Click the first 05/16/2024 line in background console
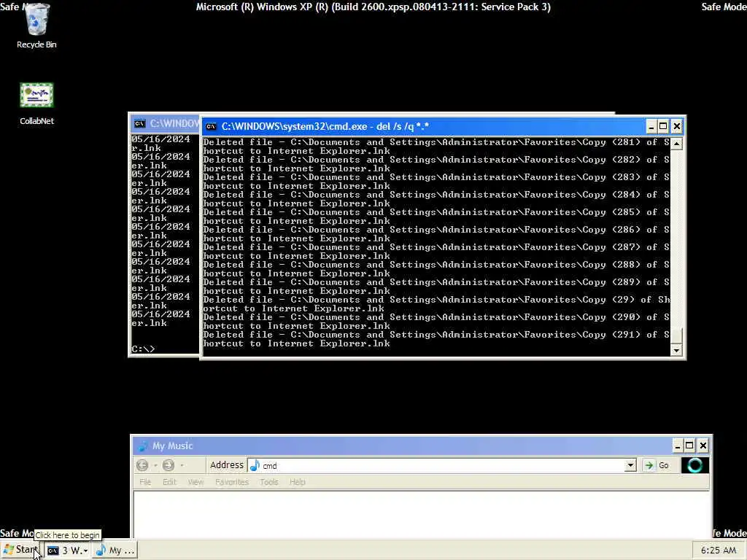This screenshot has height=560, width=747. [160, 139]
